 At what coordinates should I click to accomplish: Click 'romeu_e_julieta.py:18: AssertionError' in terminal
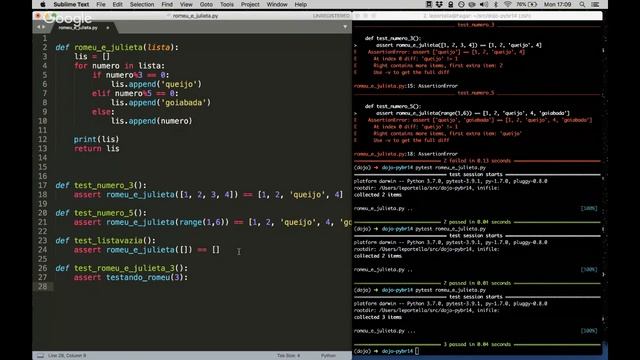tap(406, 154)
